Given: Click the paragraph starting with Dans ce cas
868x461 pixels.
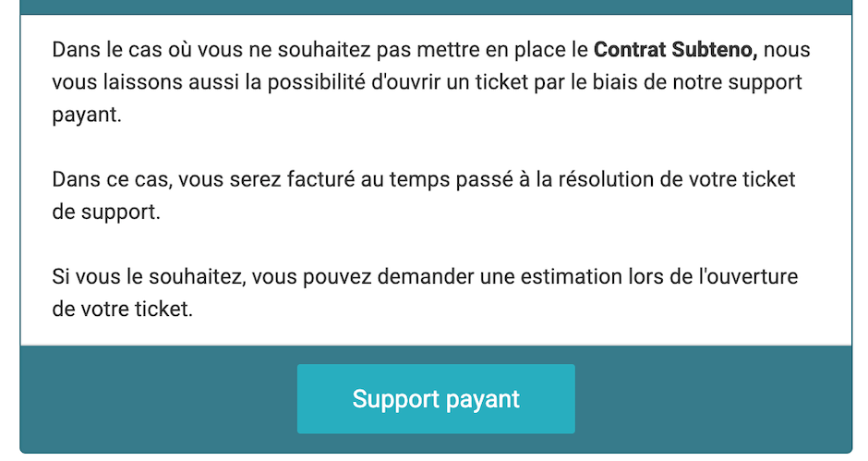Looking at the screenshot, I should [424, 196].
